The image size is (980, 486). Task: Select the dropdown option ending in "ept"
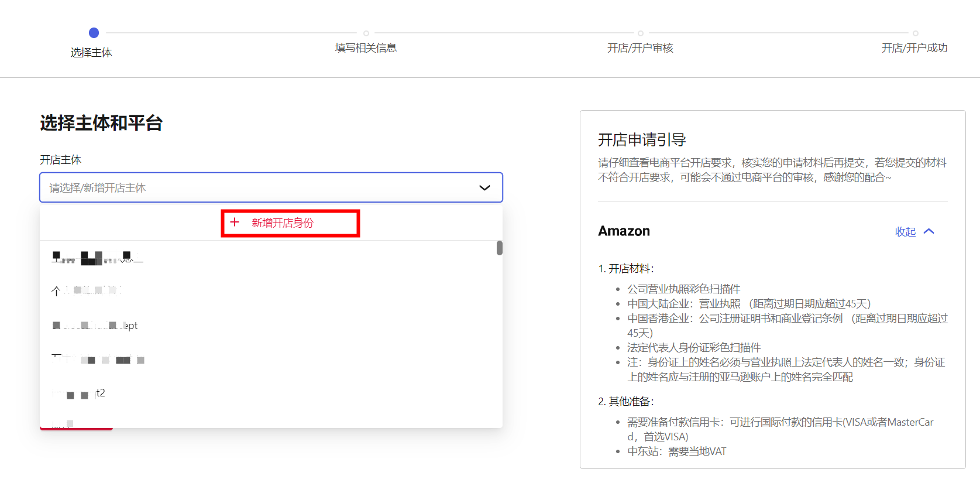coord(95,326)
